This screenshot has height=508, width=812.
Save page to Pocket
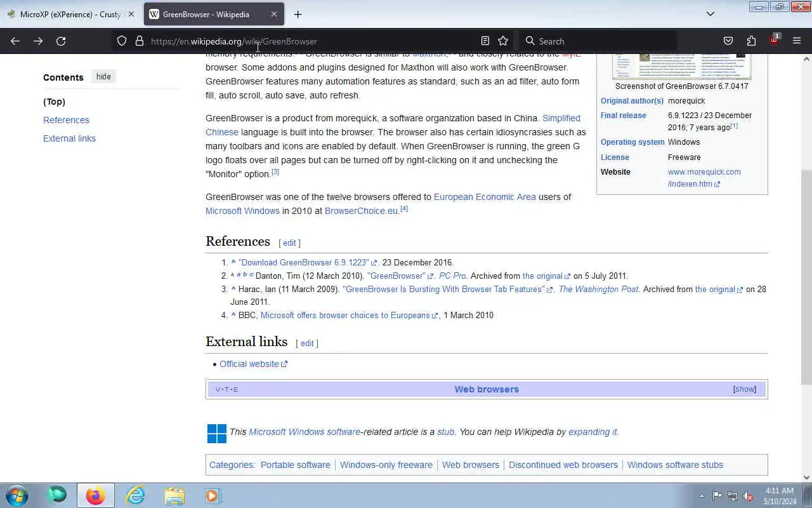tap(728, 41)
